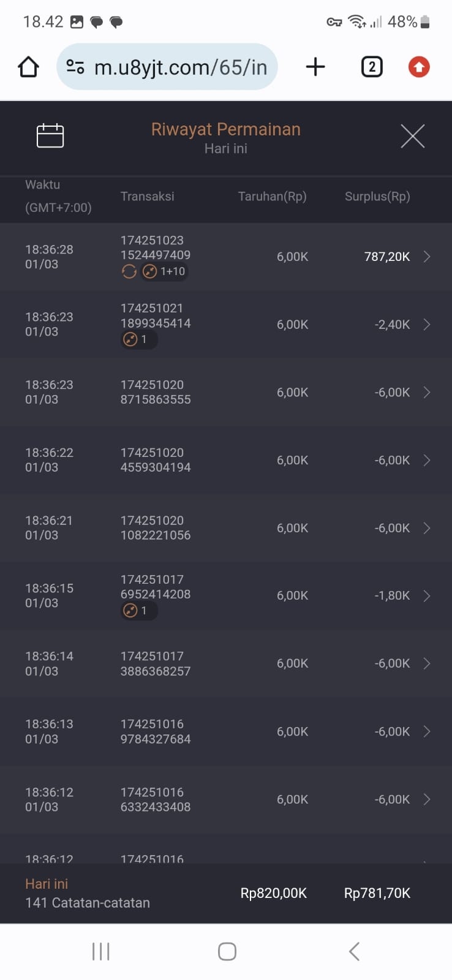Open the calendar date picker icon
452x980 pixels.
point(50,136)
